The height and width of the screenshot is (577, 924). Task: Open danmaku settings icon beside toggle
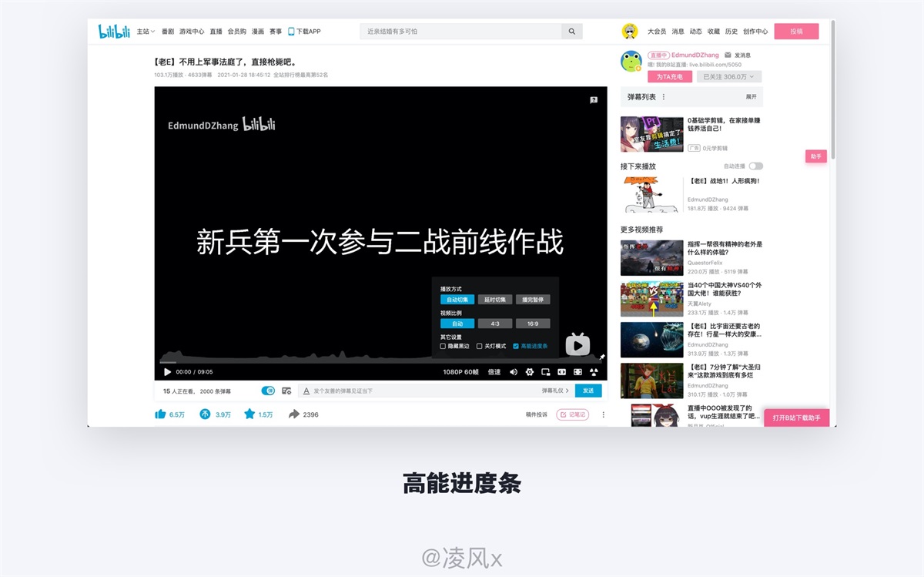click(286, 391)
